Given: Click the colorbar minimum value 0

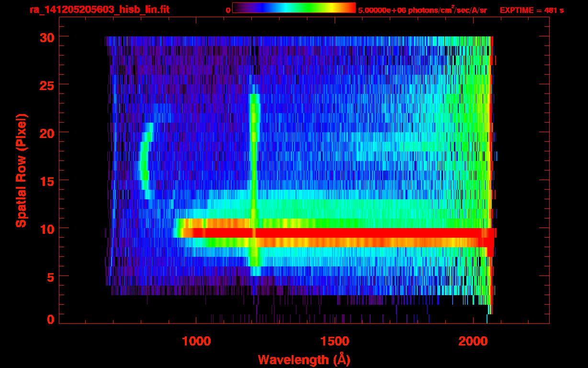Looking at the screenshot, I should click(x=228, y=10).
